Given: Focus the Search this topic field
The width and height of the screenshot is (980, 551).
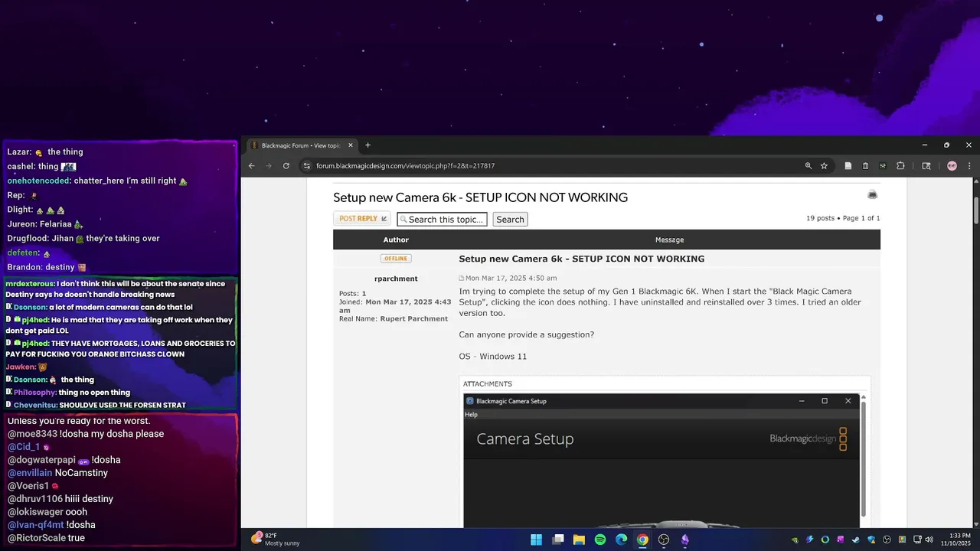Looking at the screenshot, I should 442,220.
